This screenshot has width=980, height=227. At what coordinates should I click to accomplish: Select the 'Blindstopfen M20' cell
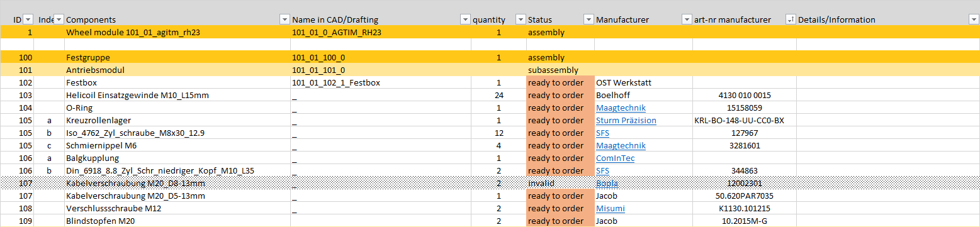[x=177, y=221]
